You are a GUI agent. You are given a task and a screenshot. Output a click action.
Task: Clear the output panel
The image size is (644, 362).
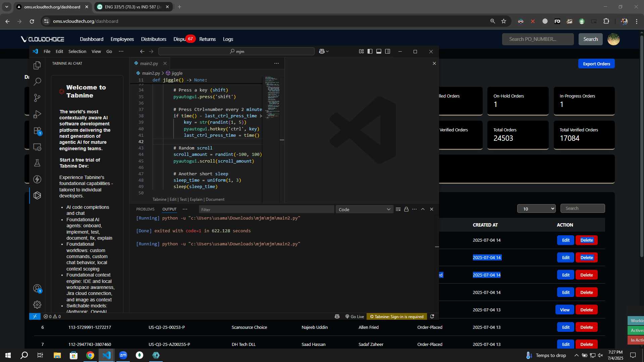(x=398, y=209)
